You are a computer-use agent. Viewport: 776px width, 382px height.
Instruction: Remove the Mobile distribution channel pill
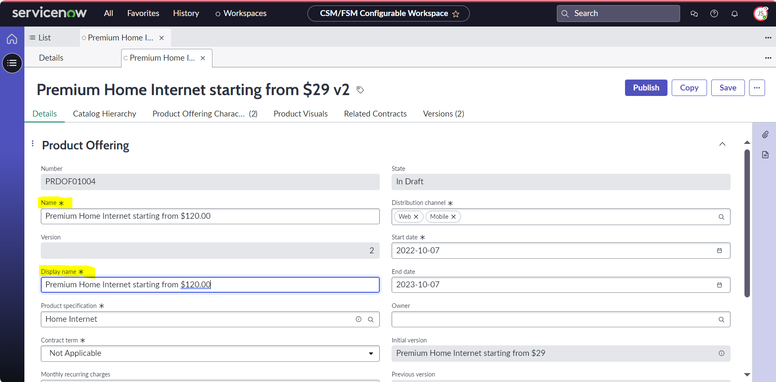(x=453, y=217)
